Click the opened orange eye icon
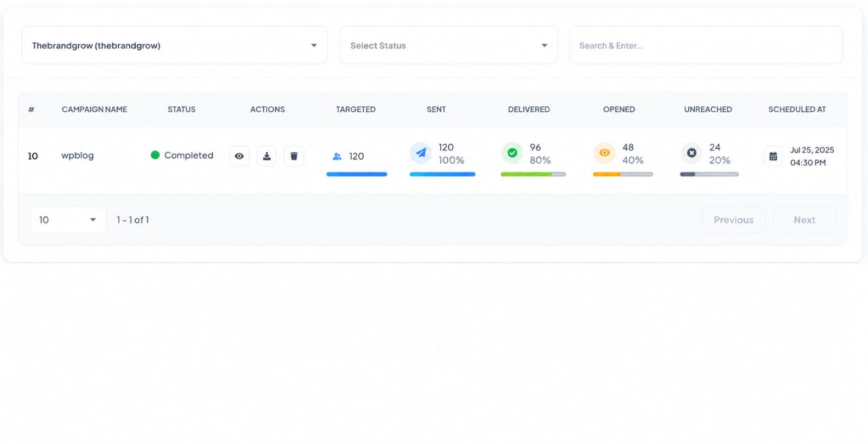The image size is (868, 444). pos(604,153)
